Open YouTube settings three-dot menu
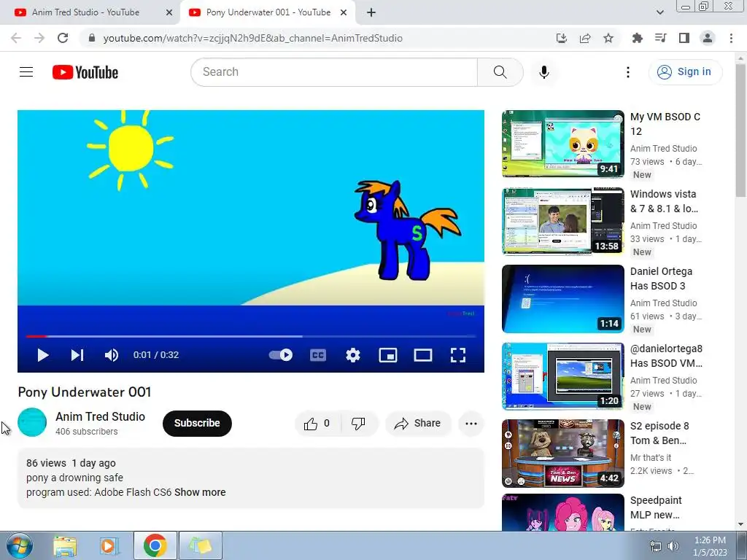Viewport: 747px width, 560px height. [628, 72]
